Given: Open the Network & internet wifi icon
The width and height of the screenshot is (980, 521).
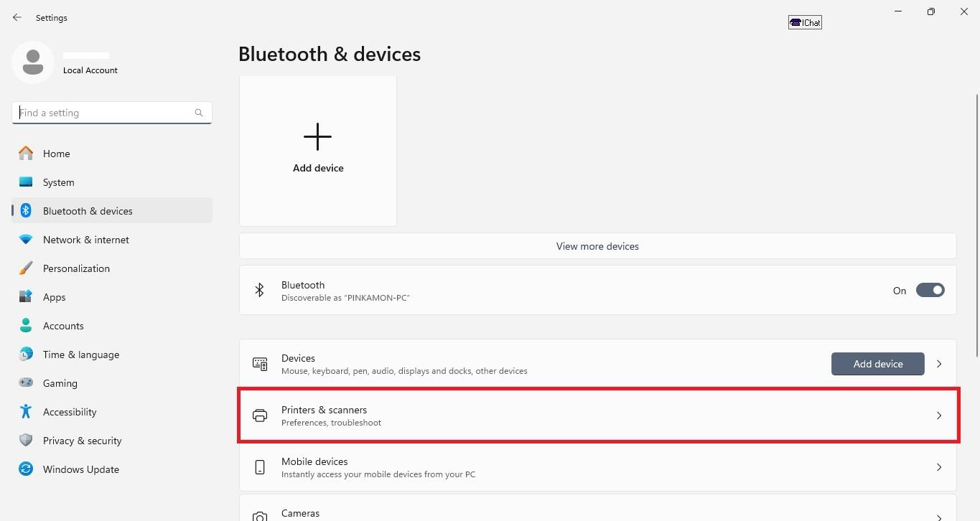Looking at the screenshot, I should pos(26,240).
